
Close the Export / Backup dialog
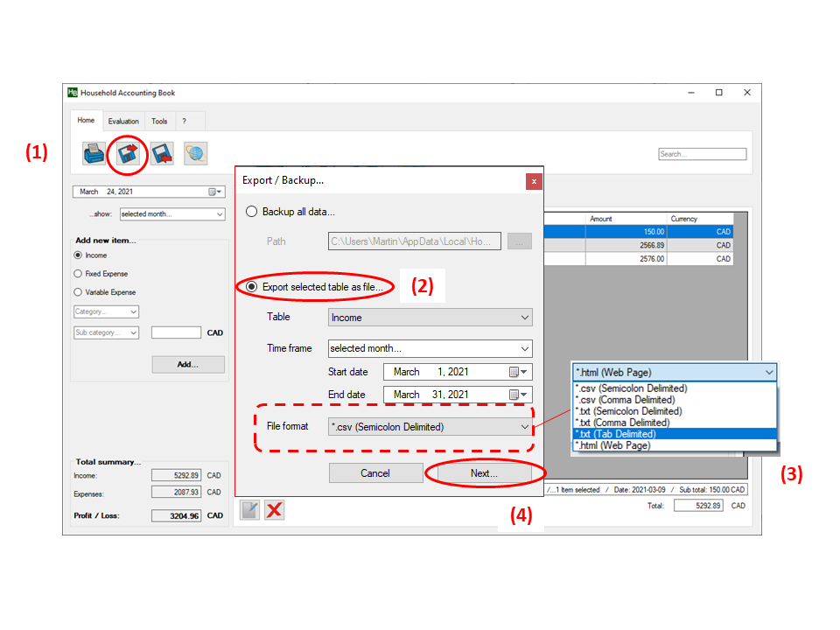[x=534, y=182]
